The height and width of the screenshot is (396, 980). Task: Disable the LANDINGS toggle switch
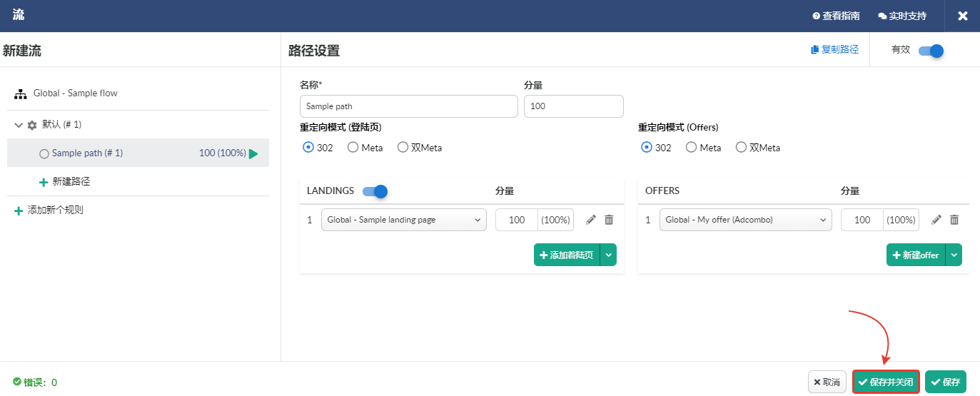[x=375, y=191]
